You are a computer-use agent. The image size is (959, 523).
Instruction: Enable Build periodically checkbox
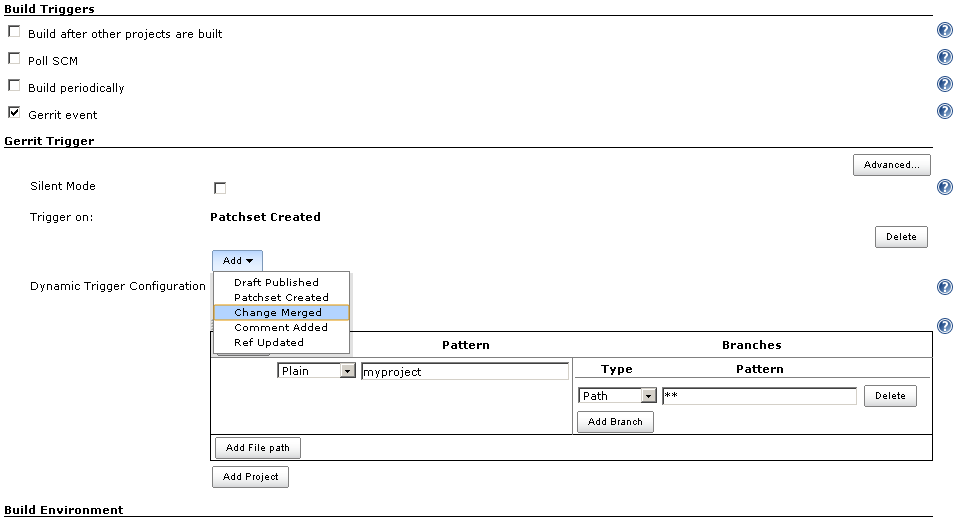click(x=14, y=85)
